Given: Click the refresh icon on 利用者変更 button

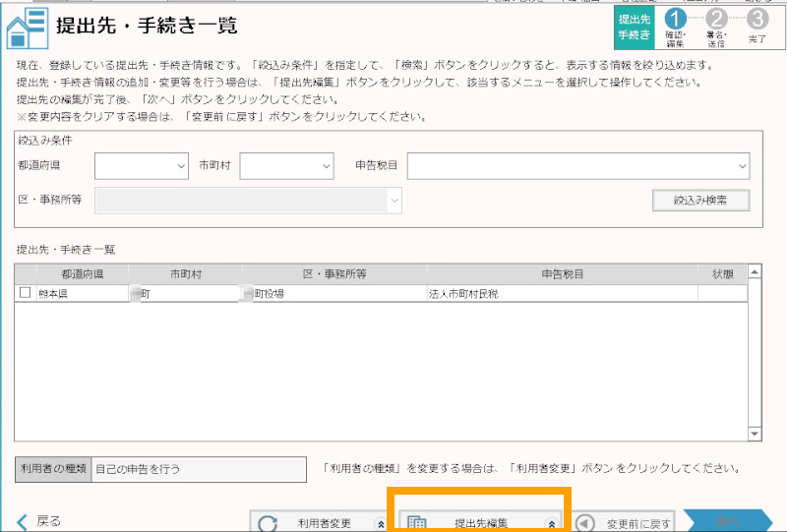Looking at the screenshot, I should click(x=268, y=523).
